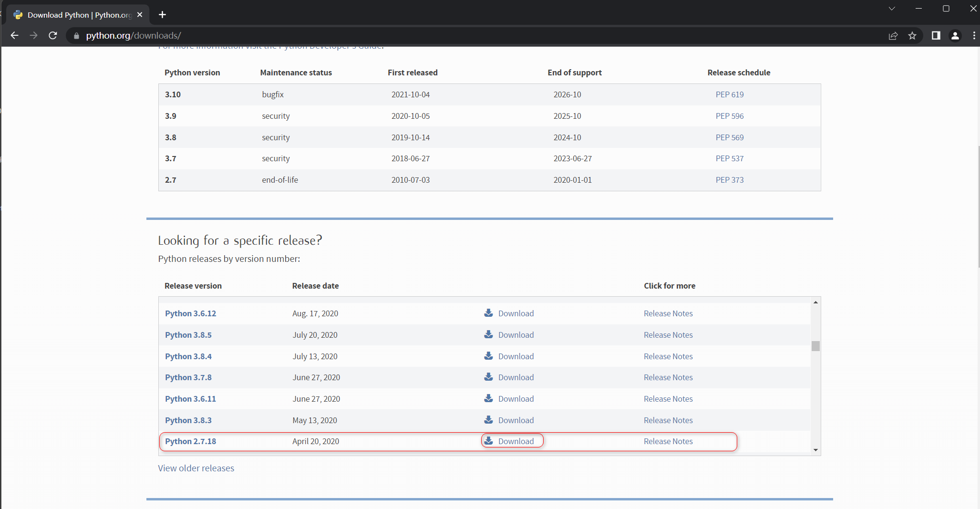Click Download link for Python 3.6.12

pyautogui.click(x=516, y=313)
